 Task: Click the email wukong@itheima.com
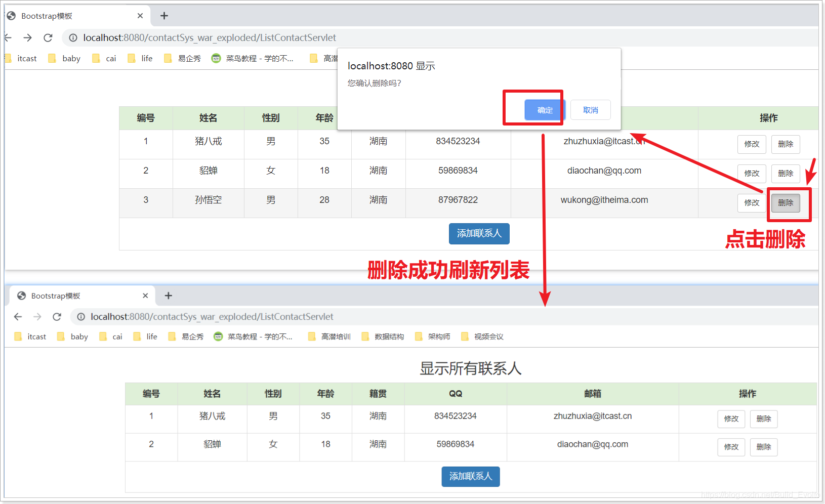point(604,200)
